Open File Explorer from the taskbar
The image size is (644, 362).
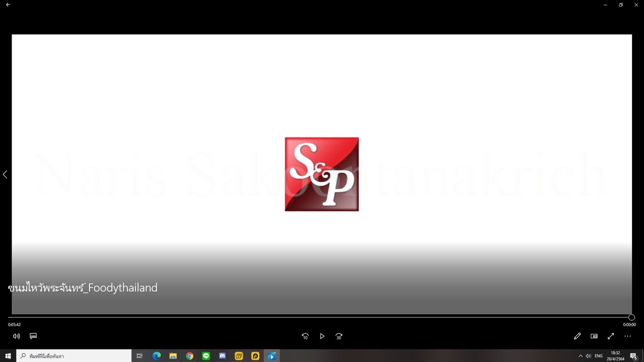point(173,356)
